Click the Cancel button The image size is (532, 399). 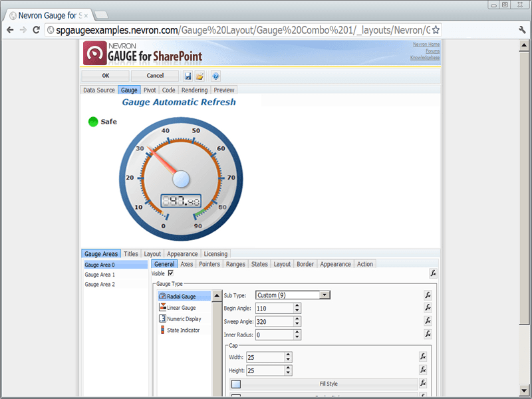tap(155, 76)
